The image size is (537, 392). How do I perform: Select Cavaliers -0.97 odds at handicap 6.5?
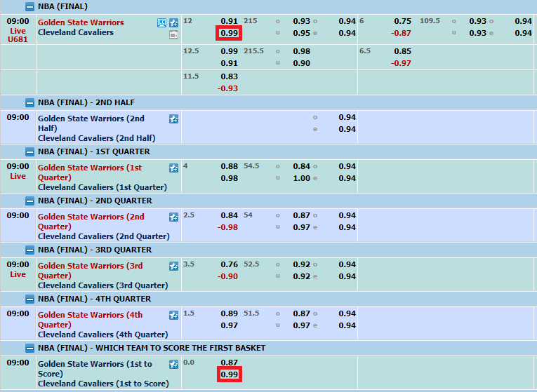(401, 63)
